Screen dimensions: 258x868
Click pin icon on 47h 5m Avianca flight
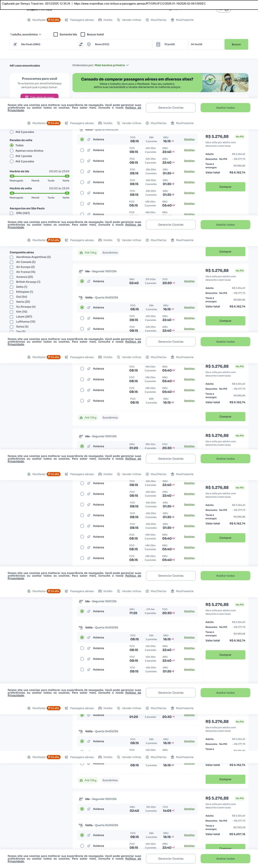pos(89,611)
